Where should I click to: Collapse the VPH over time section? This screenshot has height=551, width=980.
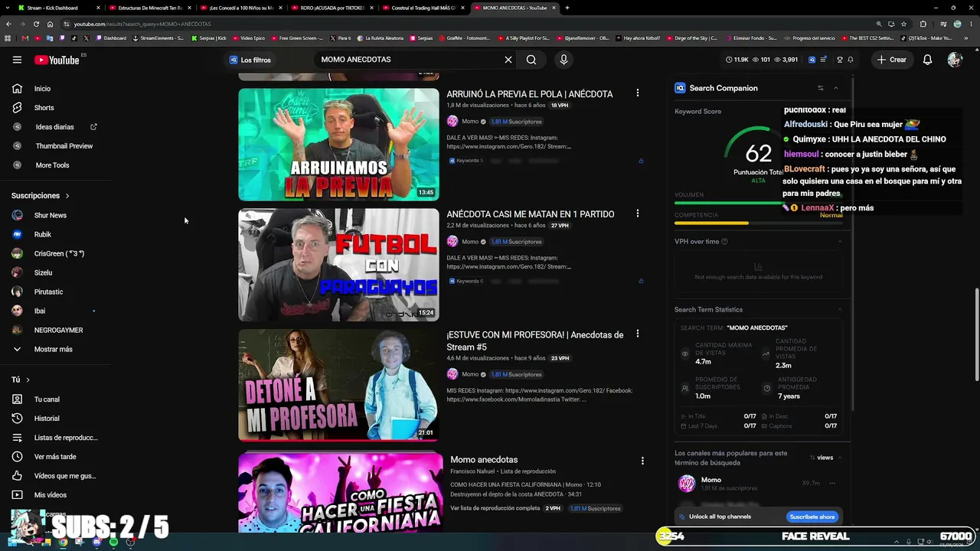coord(840,242)
